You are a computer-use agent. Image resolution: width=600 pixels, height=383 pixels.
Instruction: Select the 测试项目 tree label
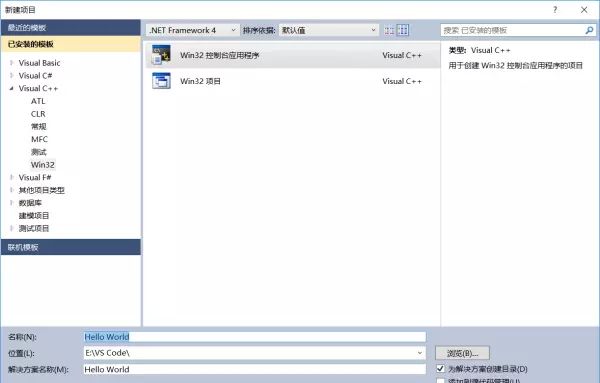click(x=34, y=228)
